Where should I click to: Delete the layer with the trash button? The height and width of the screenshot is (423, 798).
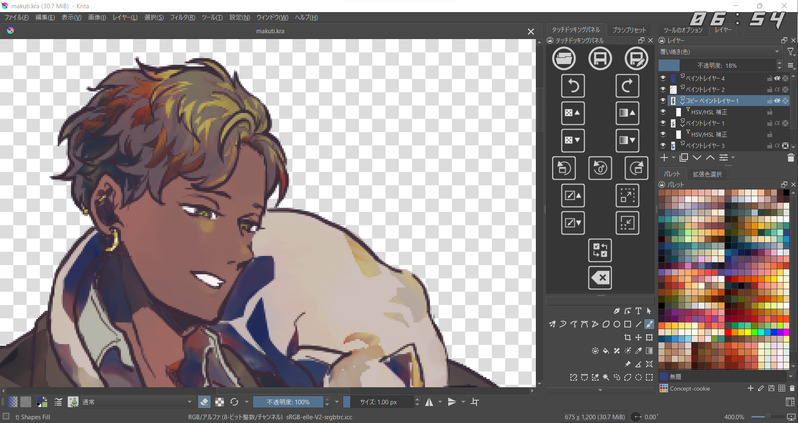tap(790, 158)
